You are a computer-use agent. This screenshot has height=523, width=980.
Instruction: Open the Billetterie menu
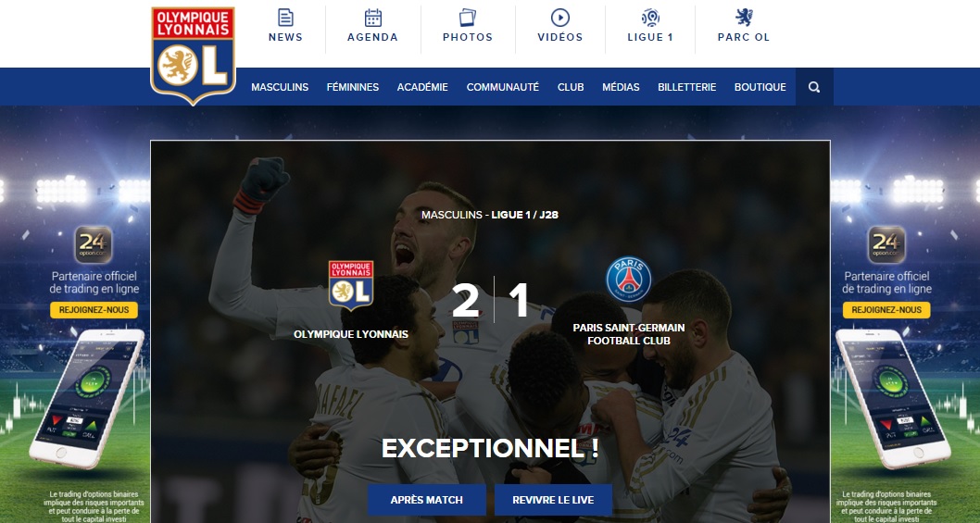point(687,87)
